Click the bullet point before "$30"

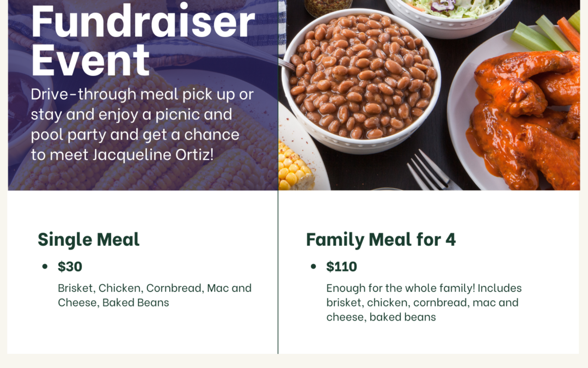pyautogui.click(x=45, y=267)
